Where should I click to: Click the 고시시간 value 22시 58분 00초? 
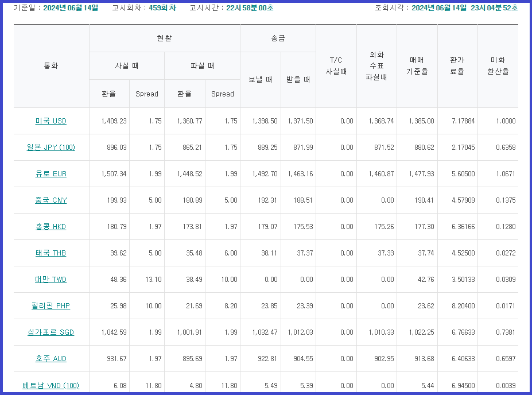[250, 8]
